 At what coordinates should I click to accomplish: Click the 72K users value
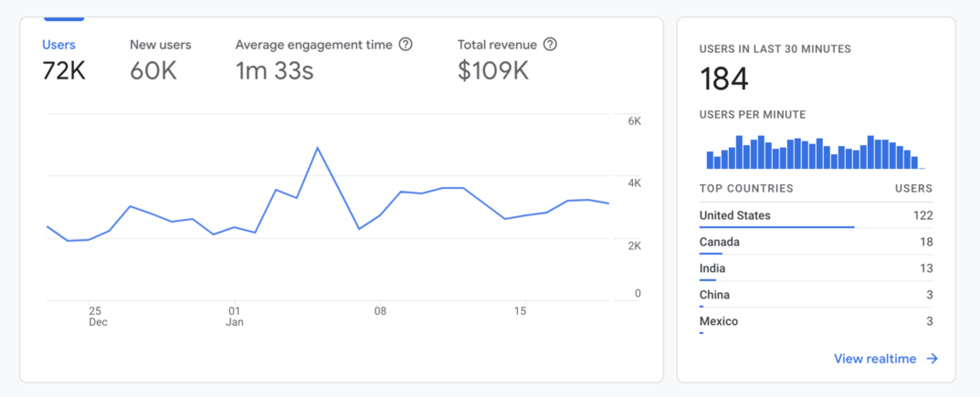point(64,71)
